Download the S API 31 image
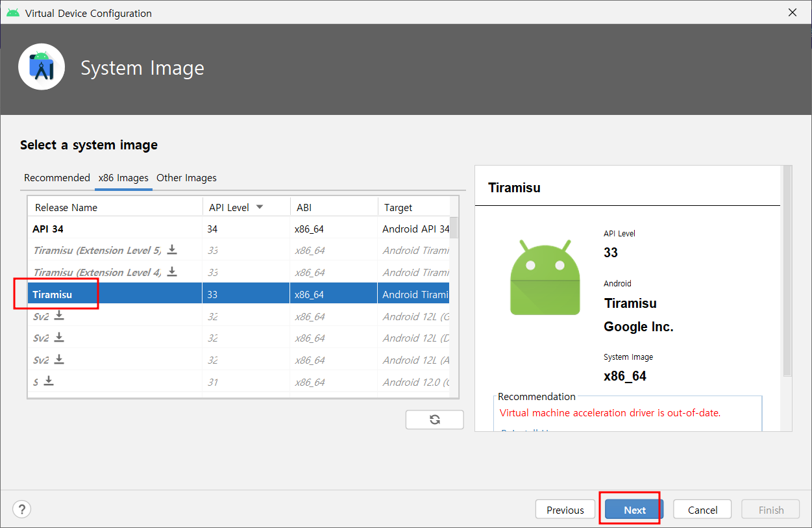Screen dimensions: 812x528 click(49, 381)
